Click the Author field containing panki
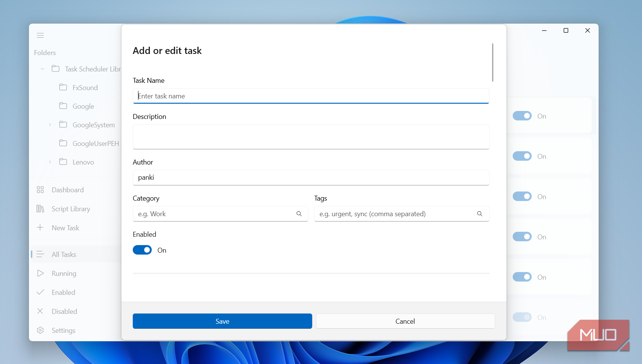Image resolution: width=642 pixels, height=364 pixels. [311, 177]
